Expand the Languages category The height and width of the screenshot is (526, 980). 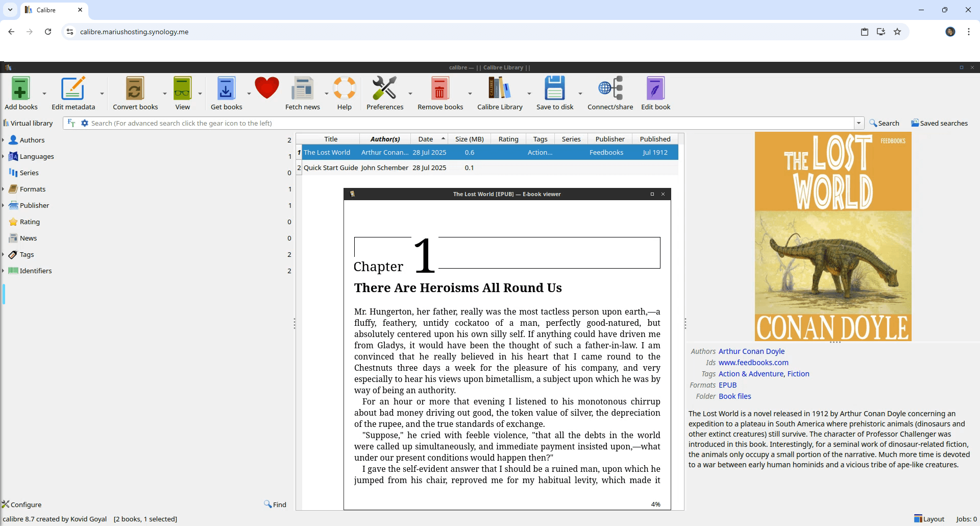pyautogui.click(x=3, y=156)
